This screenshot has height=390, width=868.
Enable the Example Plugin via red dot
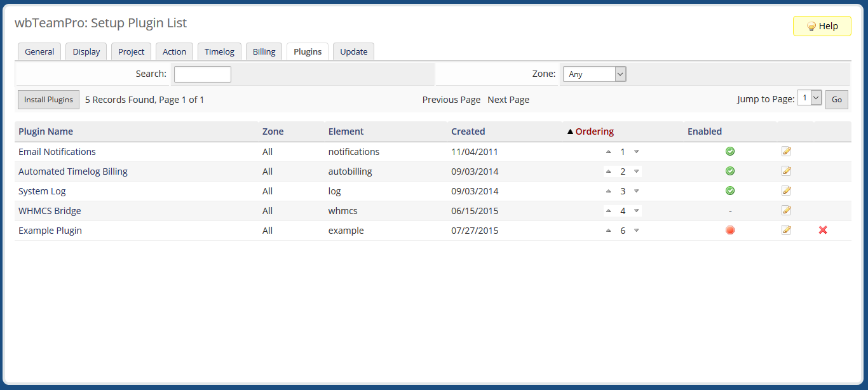[x=730, y=230]
